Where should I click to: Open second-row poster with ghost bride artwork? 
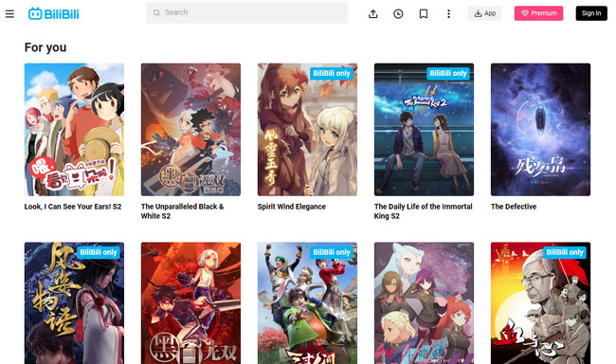pos(74,303)
